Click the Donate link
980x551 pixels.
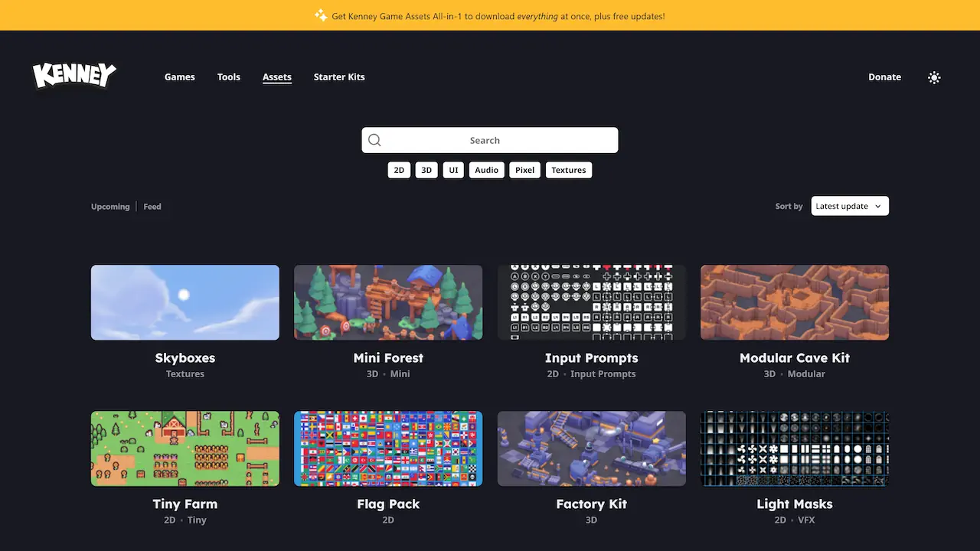884,77
